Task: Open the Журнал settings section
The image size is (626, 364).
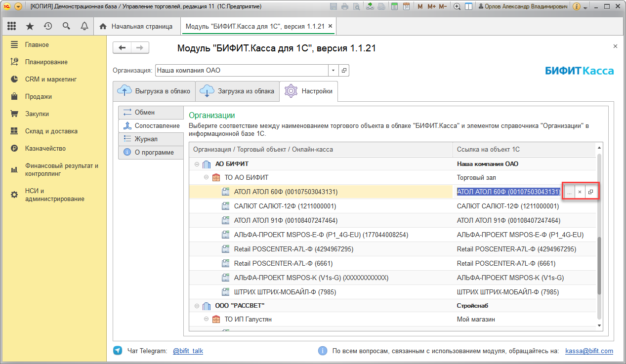Action: tap(151, 139)
